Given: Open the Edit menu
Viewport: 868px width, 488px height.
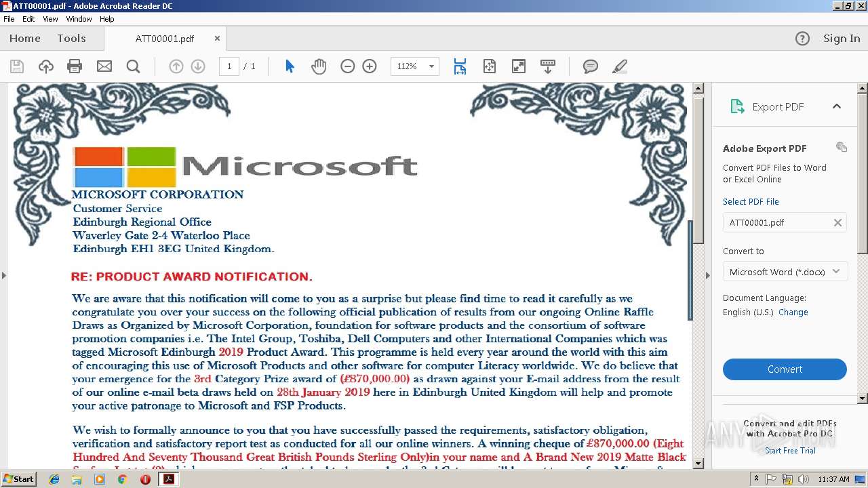Looking at the screenshot, I should (x=28, y=19).
